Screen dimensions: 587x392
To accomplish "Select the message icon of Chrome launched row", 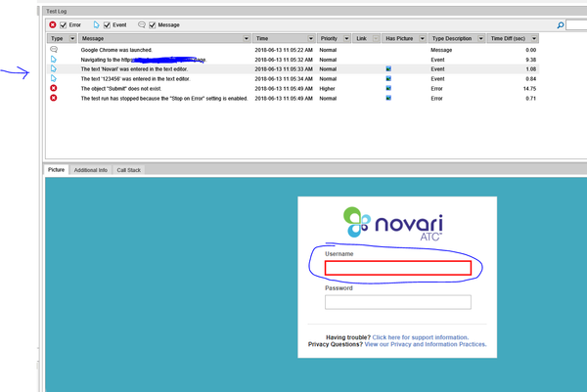I will click(x=54, y=50).
